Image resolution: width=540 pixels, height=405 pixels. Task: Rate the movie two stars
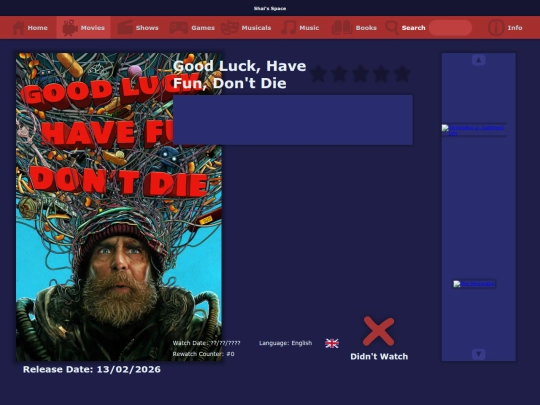(x=339, y=74)
